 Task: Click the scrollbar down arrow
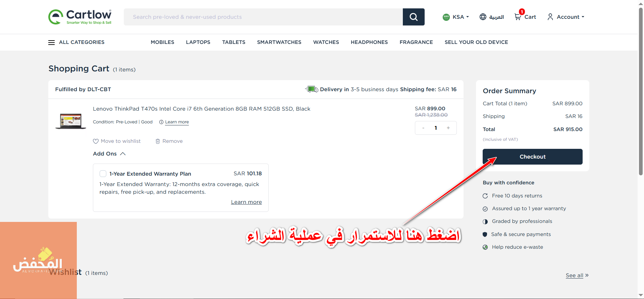(641, 295)
